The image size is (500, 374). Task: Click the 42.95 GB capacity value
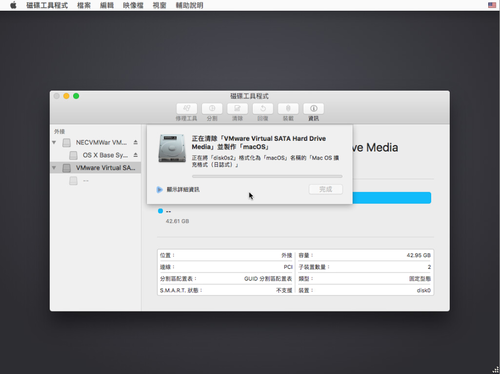click(419, 255)
